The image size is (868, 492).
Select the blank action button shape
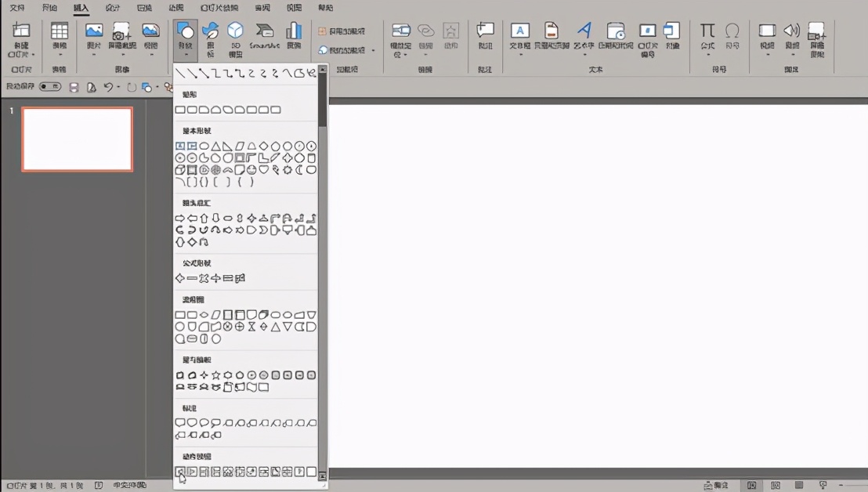(x=311, y=472)
